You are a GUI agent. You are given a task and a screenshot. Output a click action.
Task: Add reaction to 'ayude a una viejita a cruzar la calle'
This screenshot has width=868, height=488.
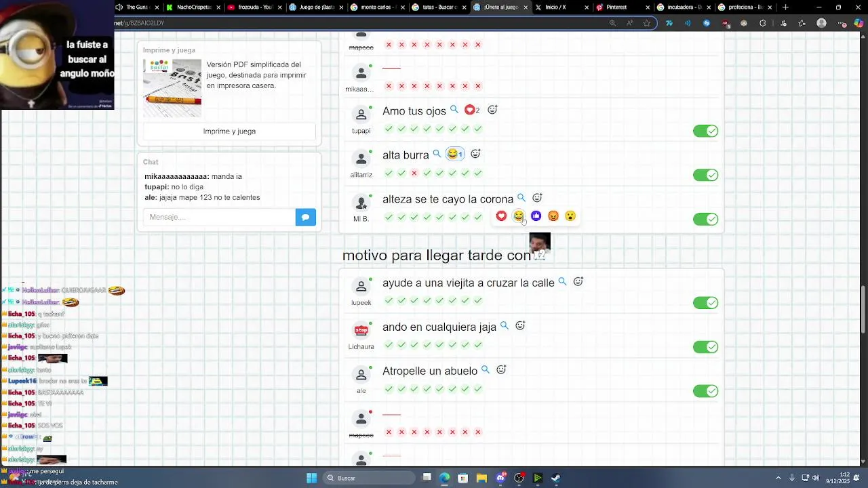pyautogui.click(x=578, y=281)
